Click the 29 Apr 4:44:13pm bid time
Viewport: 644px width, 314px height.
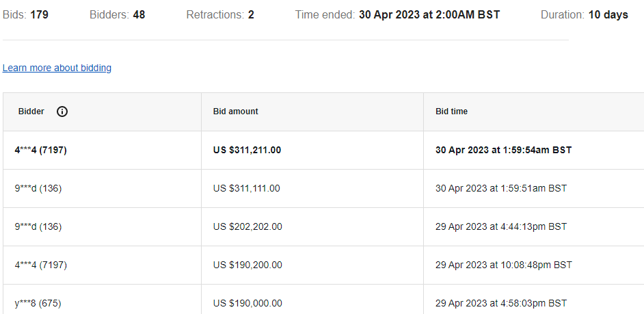coord(501,226)
